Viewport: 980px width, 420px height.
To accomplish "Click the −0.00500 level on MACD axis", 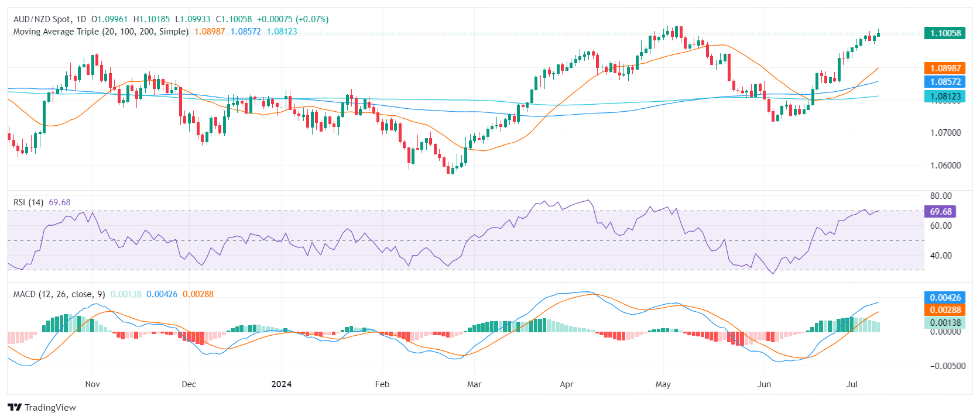I will [x=945, y=366].
